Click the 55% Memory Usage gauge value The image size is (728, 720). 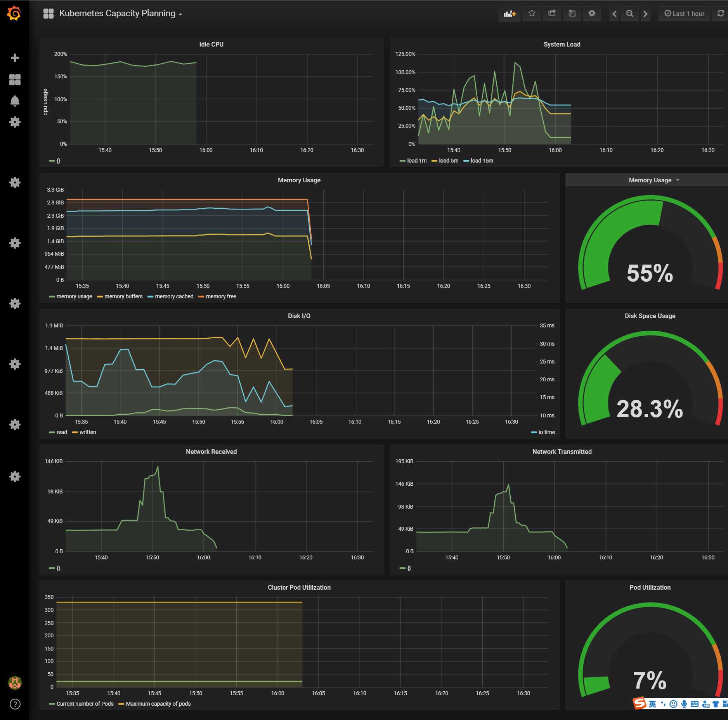click(650, 273)
